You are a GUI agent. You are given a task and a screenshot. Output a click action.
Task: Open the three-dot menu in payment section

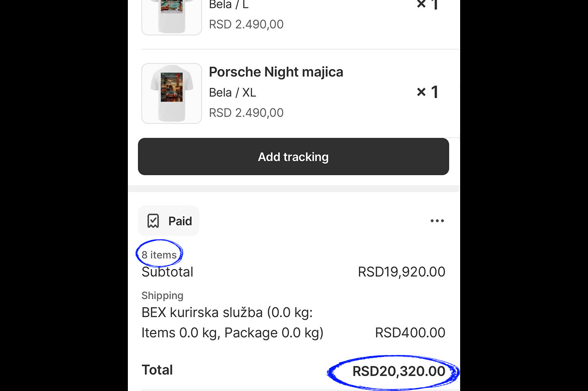pyautogui.click(x=437, y=221)
